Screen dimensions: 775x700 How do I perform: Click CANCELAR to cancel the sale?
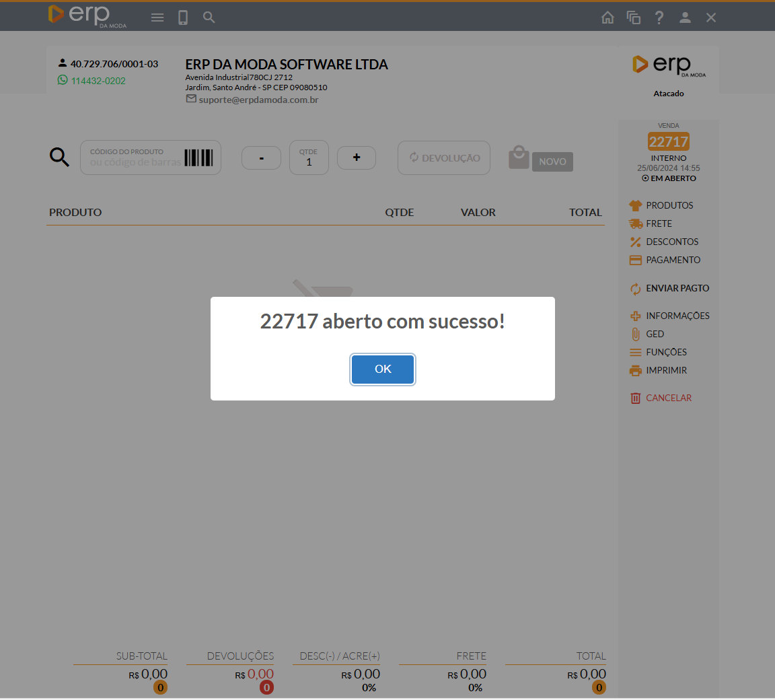tap(668, 398)
